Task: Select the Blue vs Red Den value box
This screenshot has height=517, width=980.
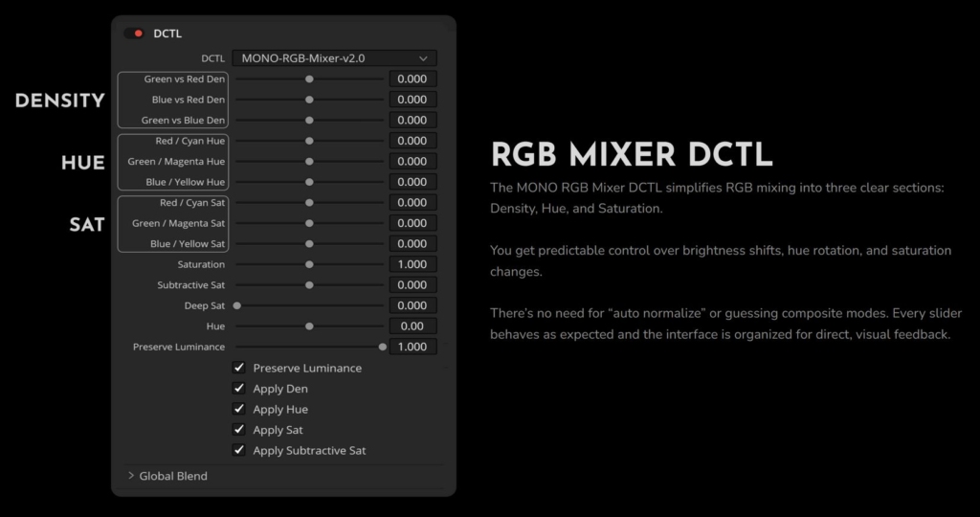Action: [412, 100]
